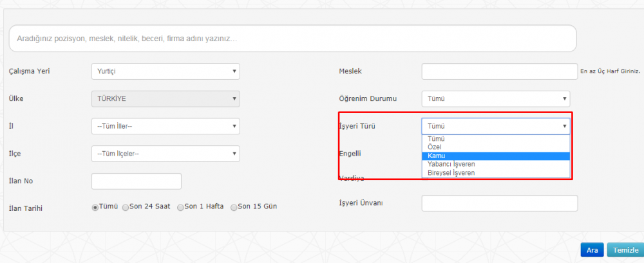Viewport: 644px width, 263px height.
Task: Select Son 1 Hafta radio option
Action: point(180,207)
